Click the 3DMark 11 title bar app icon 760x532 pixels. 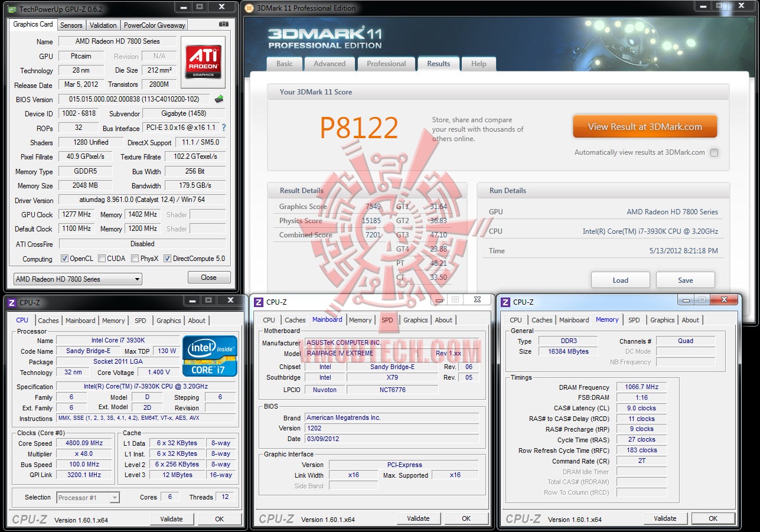point(250,8)
